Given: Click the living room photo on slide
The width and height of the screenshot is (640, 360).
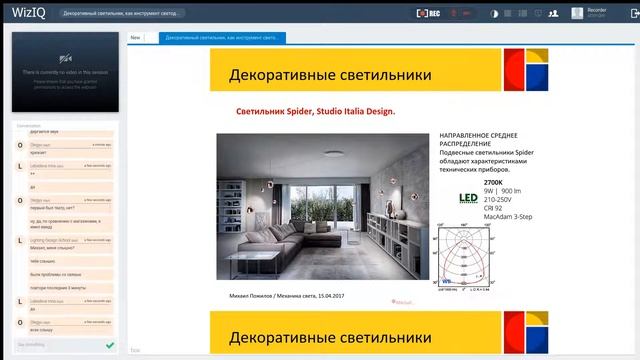Looking at the screenshot, I should click(x=322, y=207).
